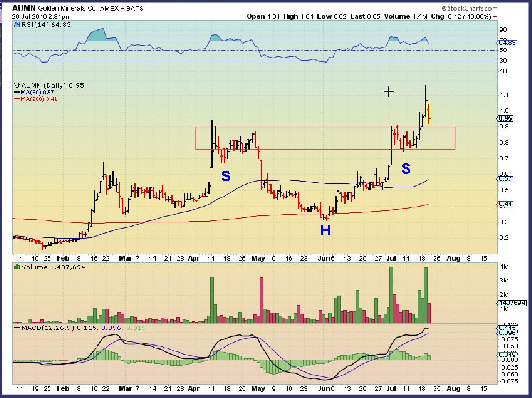The height and width of the screenshot is (398, 532).
Task: Click the AUMN (Daily) 0.95 legend
Action: click(52, 85)
